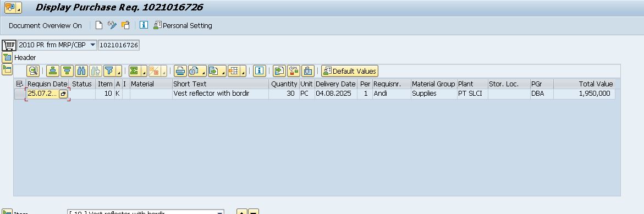The height and width of the screenshot is (214, 644).
Task: Click the green-arrow document icon after info
Action: (279, 71)
